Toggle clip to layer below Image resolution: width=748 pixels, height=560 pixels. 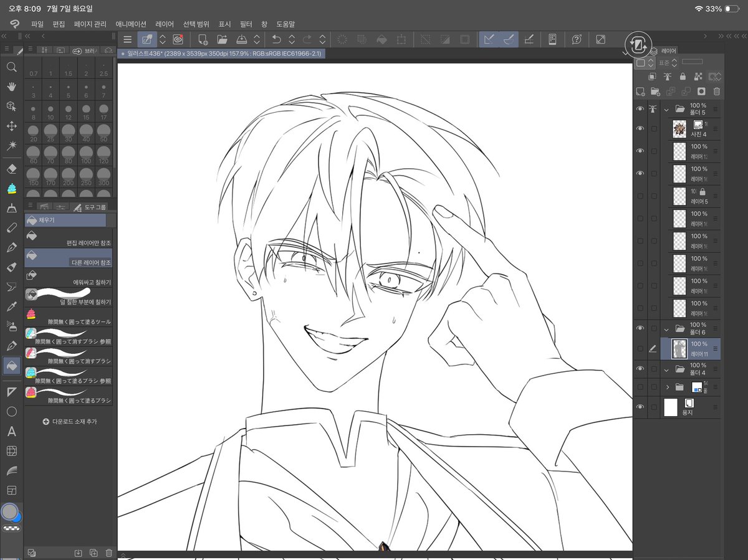click(x=652, y=77)
